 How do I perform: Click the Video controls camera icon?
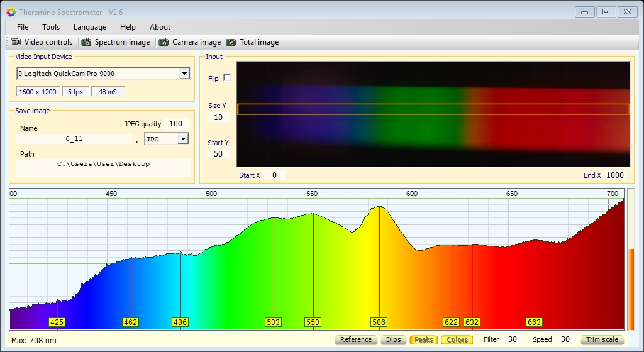point(16,42)
